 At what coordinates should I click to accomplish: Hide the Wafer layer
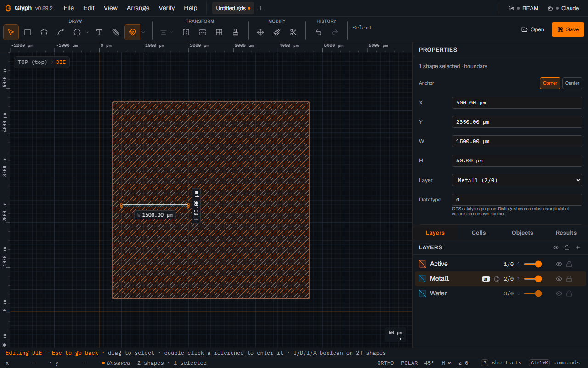[559, 293]
